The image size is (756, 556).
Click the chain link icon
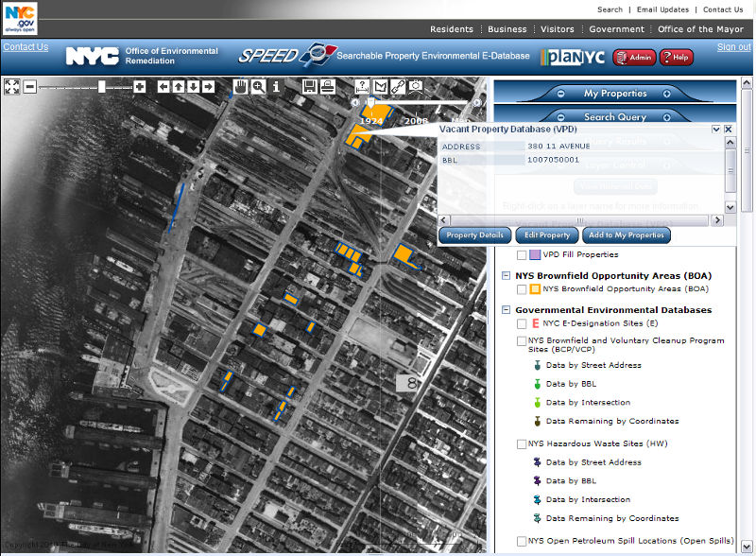[398, 86]
